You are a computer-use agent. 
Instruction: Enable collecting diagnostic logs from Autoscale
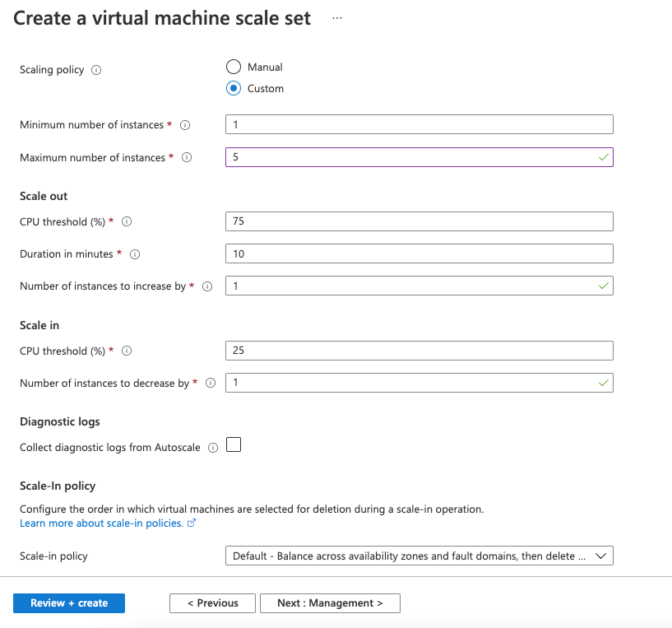pyautogui.click(x=234, y=445)
